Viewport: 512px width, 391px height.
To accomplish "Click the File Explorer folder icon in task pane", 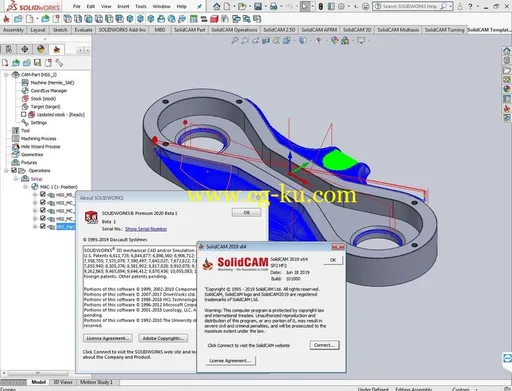I will pos(506,70).
